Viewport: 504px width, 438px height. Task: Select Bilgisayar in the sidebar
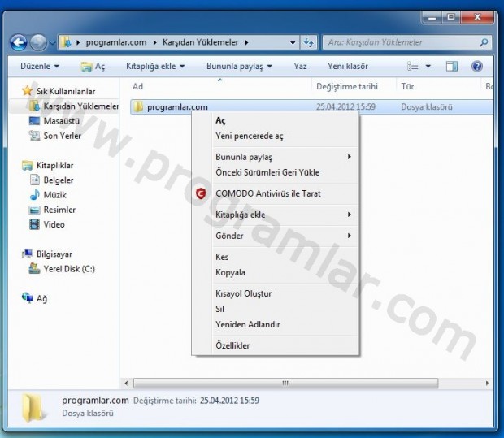(47, 254)
